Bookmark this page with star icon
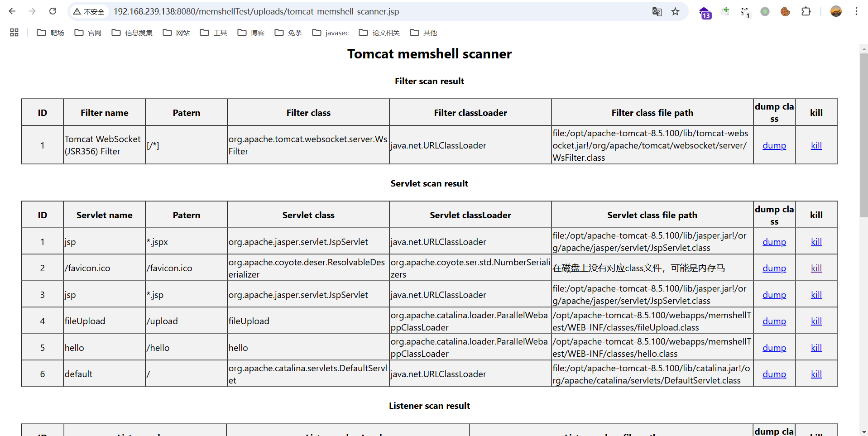The height and width of the screenshot is (436, 868). click(675, 11)
